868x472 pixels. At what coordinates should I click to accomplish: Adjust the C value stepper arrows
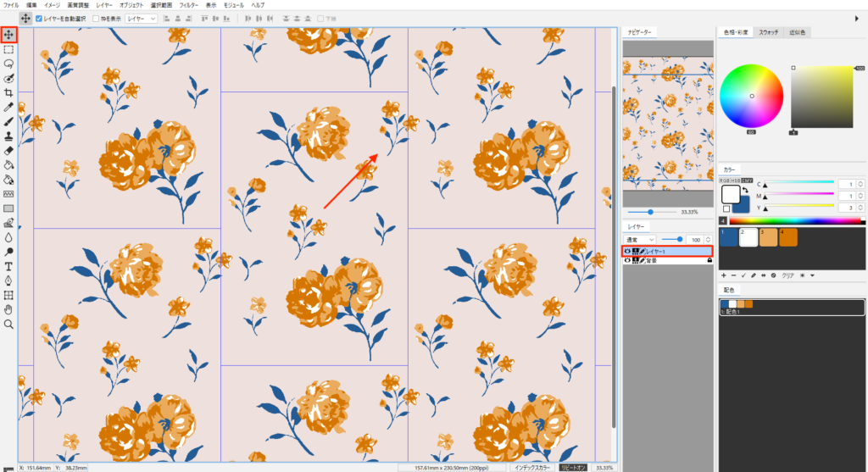coord(860,184)
